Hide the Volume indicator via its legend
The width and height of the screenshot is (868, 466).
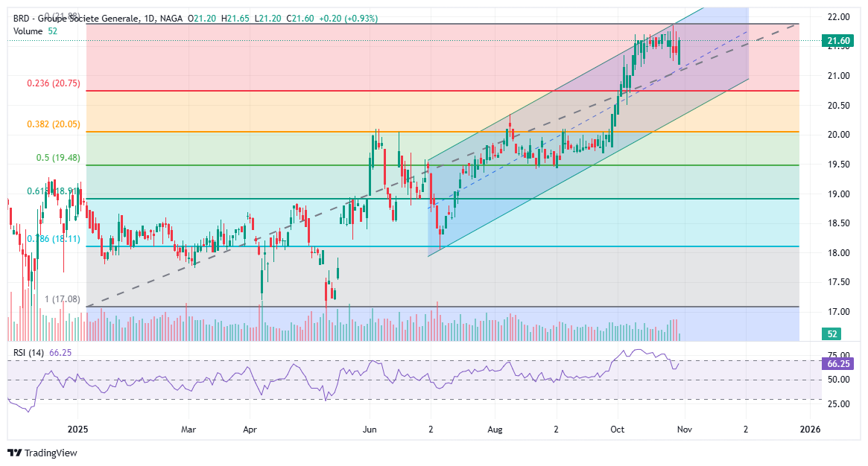[28, 31]
